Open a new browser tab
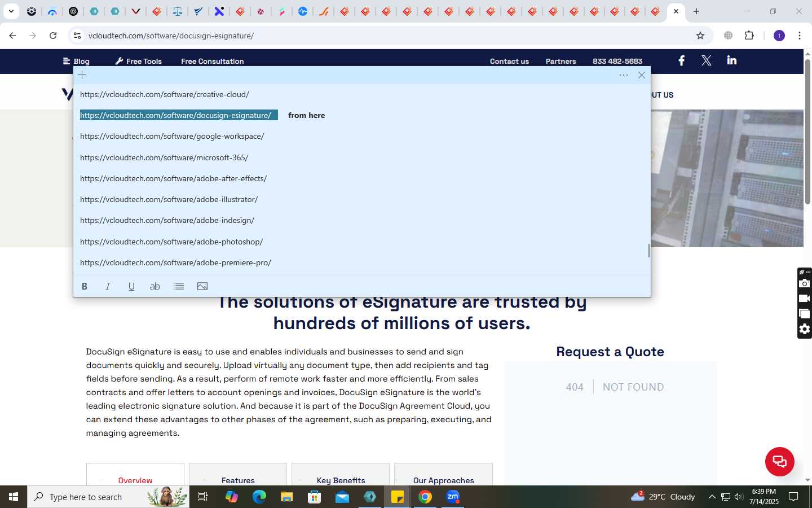 (x=696, y=11)
